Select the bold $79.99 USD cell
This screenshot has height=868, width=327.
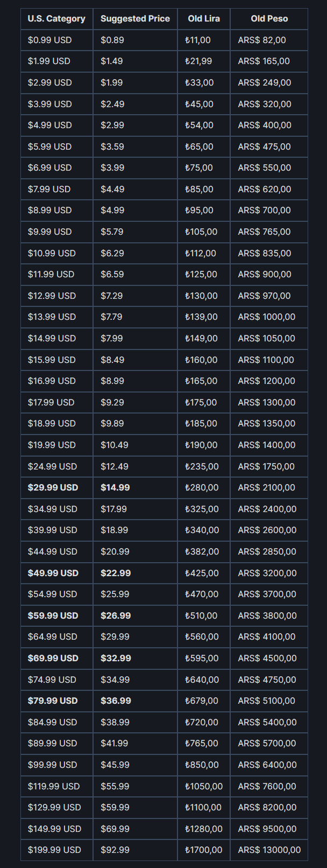point(56,701)
